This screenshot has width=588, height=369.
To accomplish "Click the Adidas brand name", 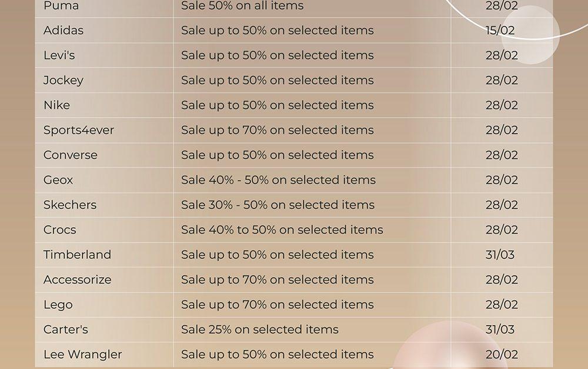I will click(64, 31).
